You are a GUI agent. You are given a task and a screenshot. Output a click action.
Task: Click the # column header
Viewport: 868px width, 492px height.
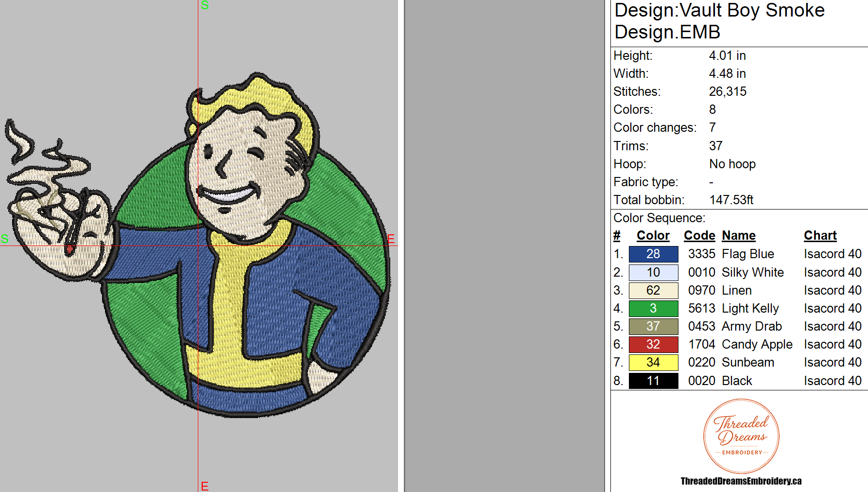[617, 236]
